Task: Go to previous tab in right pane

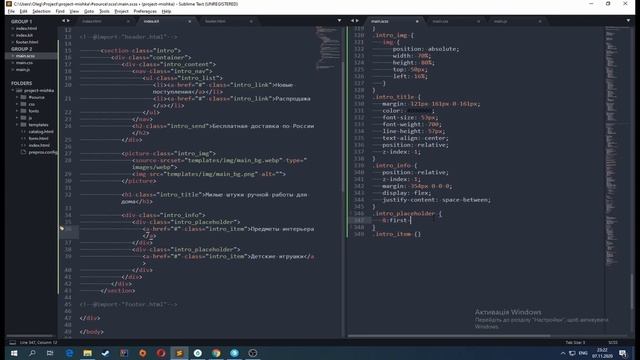Action: (x=352, y=21)
